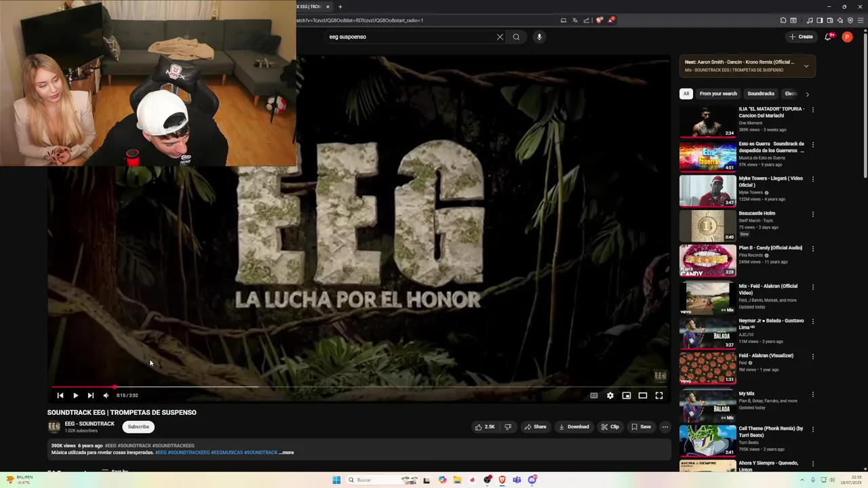Show more filter chips with right arrow
The image size is (868, 488).
[x=807, y=94]
